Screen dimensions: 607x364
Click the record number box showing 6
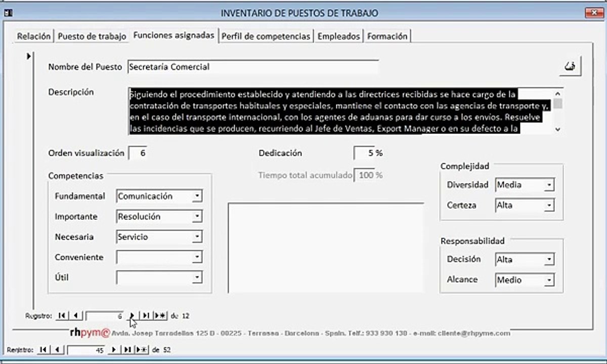click(104, 316)
